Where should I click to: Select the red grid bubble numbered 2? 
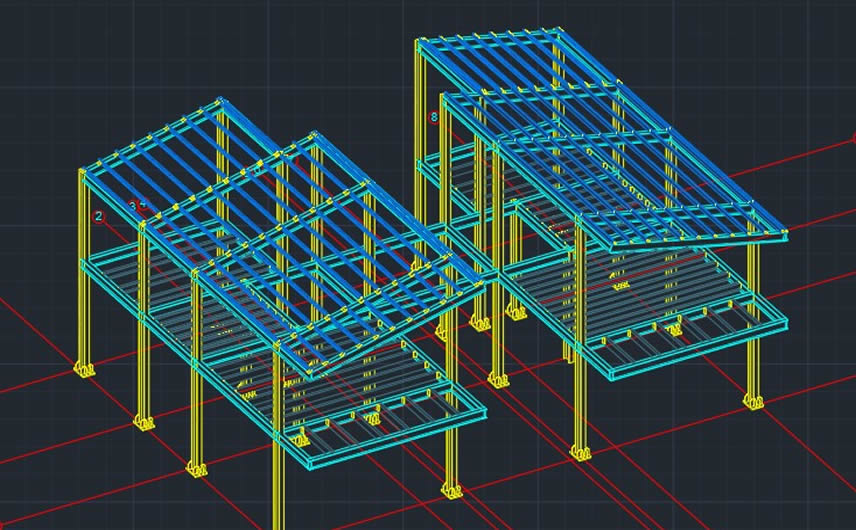click(98, 216)
